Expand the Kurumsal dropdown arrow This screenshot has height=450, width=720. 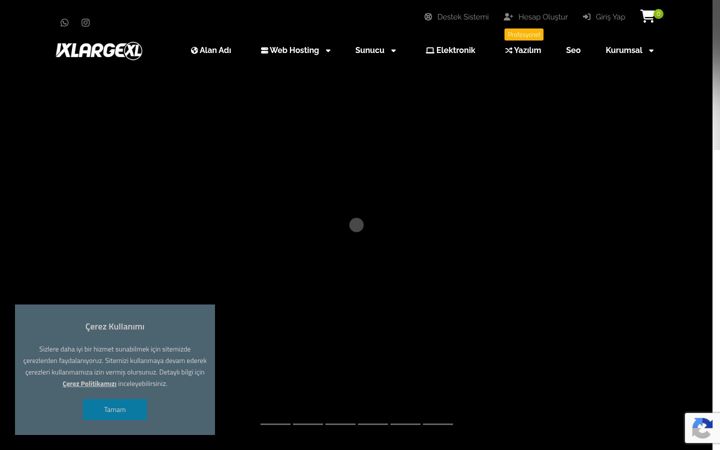point(651,51)
